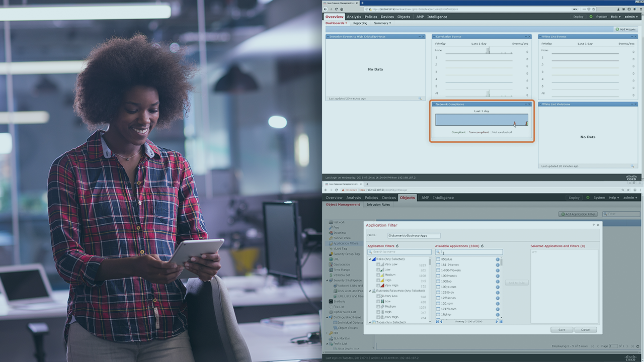644x362 pixels.
Task: Collapse the Risks filter group
Action: pos(370,259)
